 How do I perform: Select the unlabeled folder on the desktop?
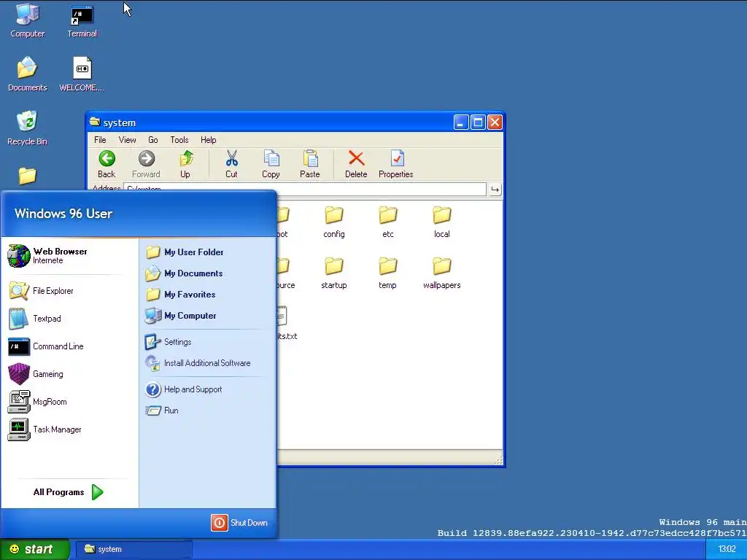28,176
